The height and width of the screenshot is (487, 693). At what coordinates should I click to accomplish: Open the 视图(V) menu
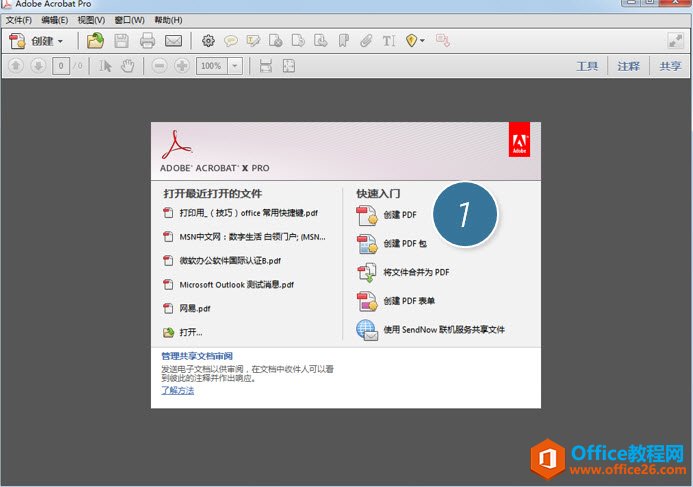click(91, 20)
